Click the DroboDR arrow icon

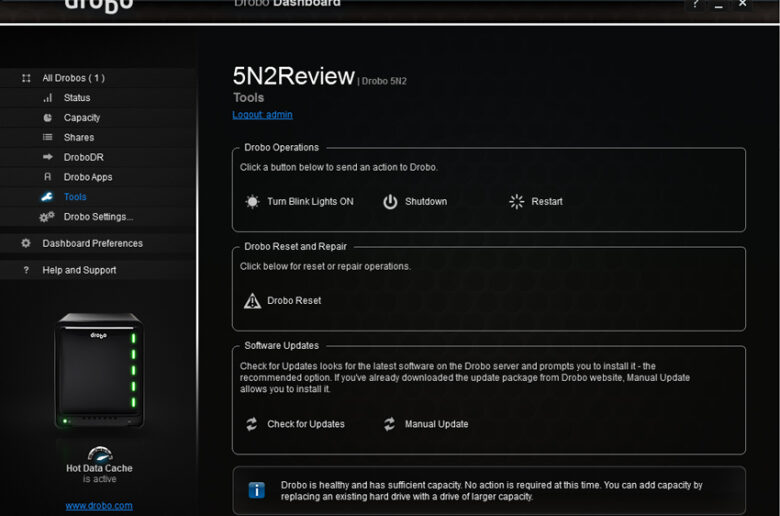pyautogui.click(x=48, y=157)
